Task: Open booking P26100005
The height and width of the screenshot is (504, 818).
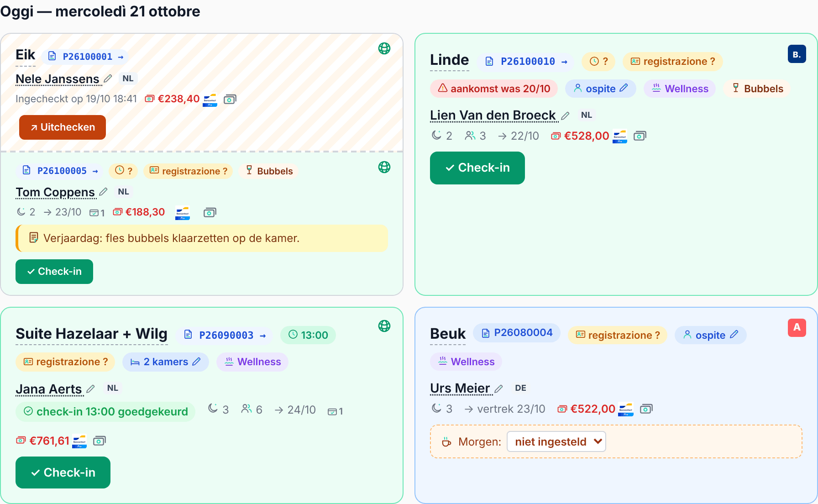Action: [61, 171]
